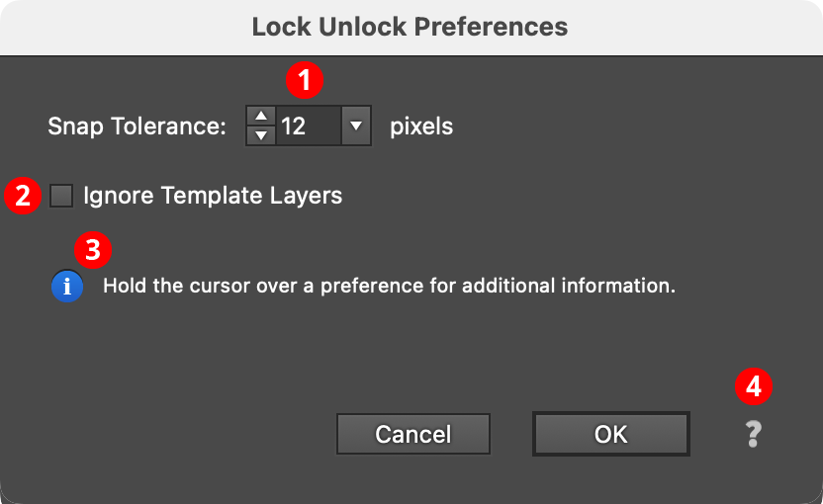Click red callout badge number 2

coord(22,196)
